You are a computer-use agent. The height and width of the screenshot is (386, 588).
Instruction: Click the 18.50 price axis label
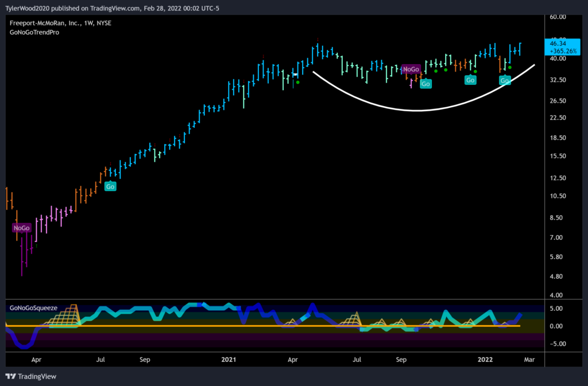(x=558, y=138)
